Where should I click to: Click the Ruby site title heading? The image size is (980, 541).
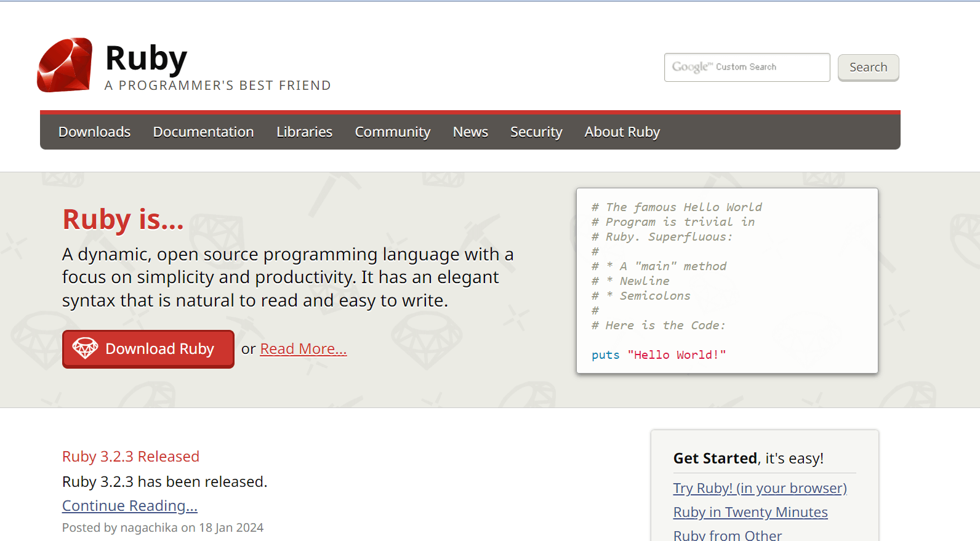pos(146,58)
